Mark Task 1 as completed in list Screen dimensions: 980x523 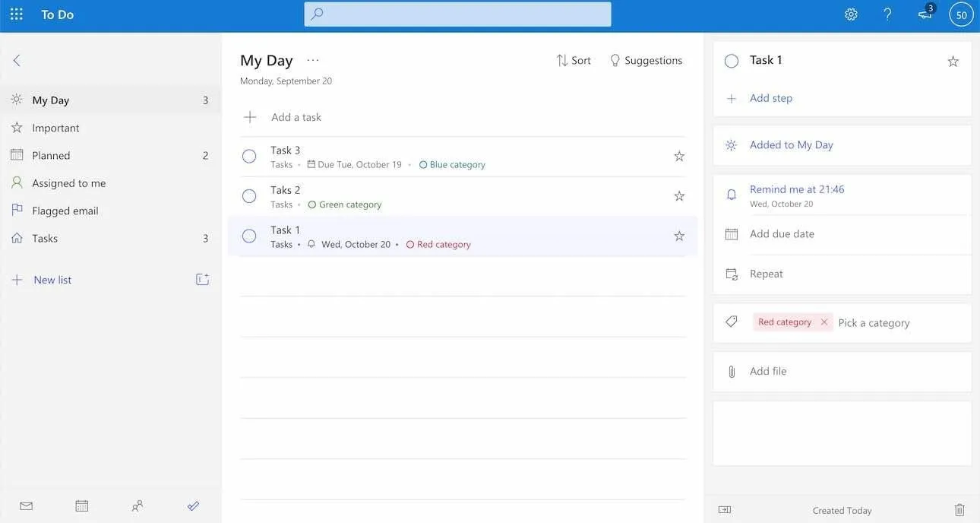(x=249, y=236)
